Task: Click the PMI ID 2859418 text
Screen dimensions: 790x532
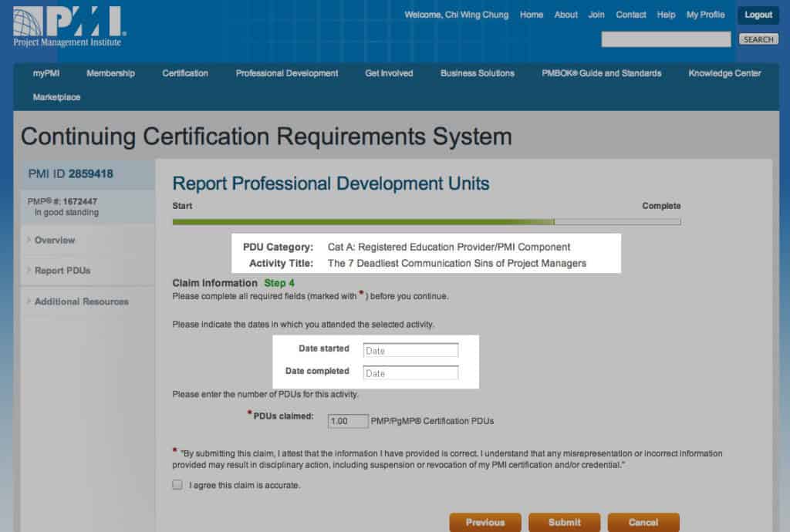Action: click(x=70, y=174)
